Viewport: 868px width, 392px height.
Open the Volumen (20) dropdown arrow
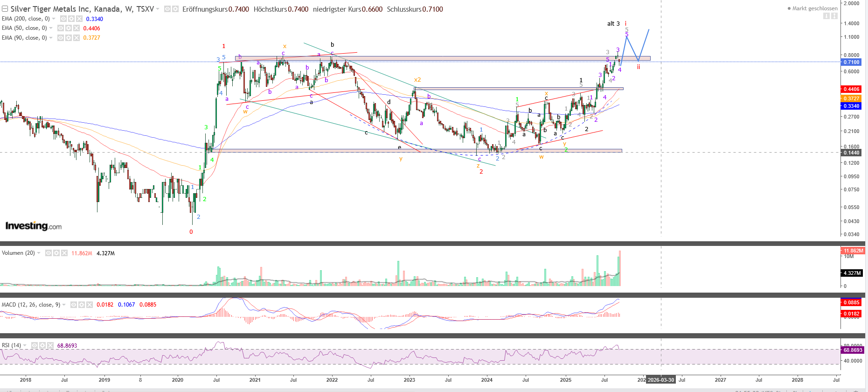[x=39, y=253]
